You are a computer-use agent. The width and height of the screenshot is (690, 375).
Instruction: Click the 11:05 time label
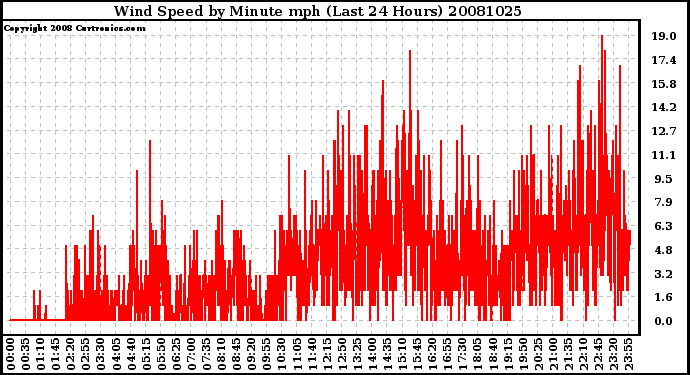pyautogui.click(x=296, y=354)
